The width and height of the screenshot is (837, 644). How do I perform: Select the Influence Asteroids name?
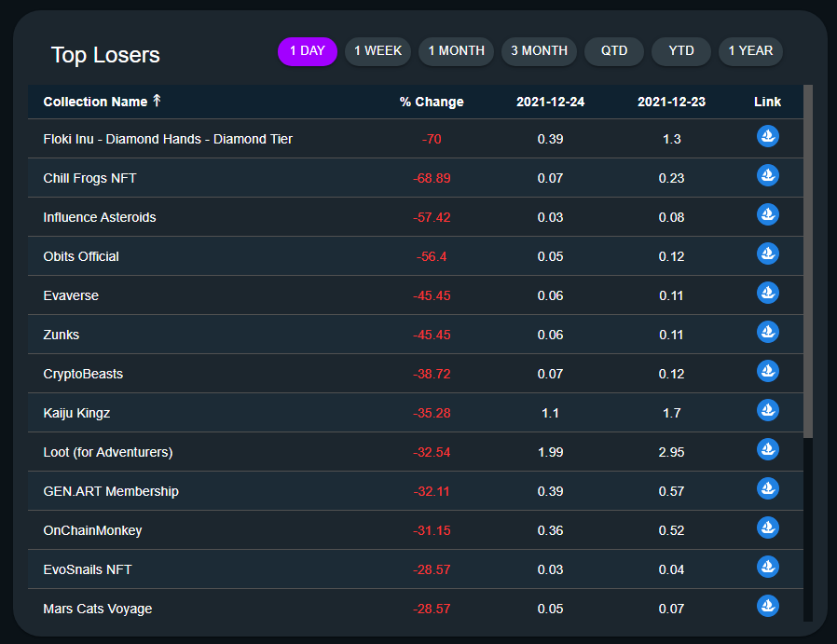pos(100,217)
